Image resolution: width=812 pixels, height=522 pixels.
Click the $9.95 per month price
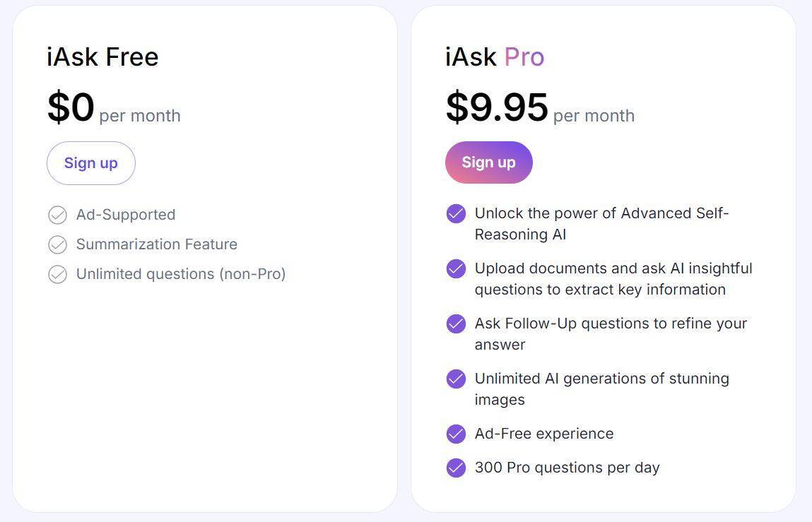click(539, 109)
